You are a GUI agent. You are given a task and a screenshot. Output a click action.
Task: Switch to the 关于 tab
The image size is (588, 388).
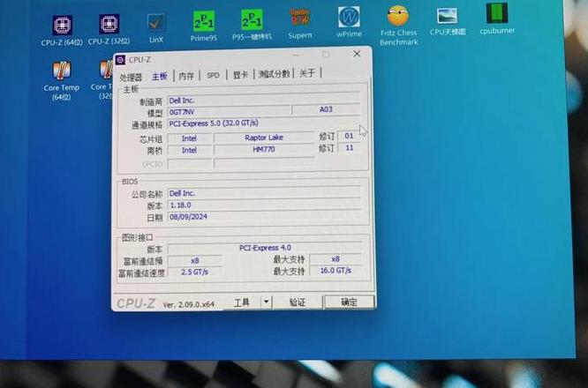pyautogui.click(x=307, y=73)
